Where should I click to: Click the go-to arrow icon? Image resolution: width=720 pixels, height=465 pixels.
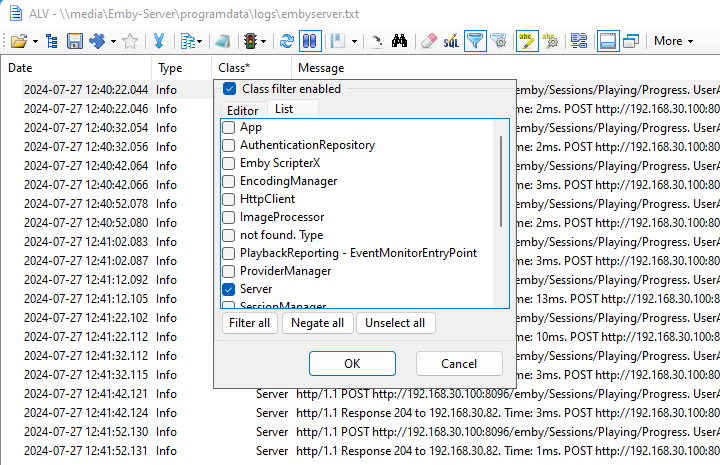point(377,41)
